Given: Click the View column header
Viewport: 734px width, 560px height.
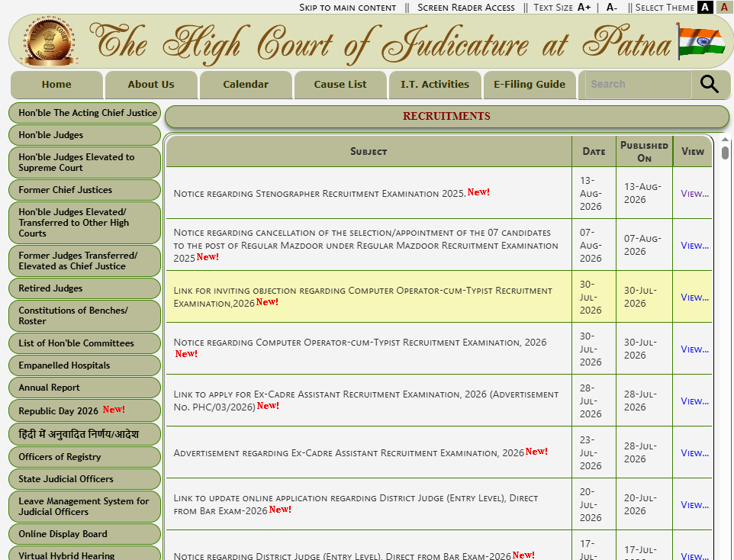Looking at the screenshot, I should click(693, 151).
